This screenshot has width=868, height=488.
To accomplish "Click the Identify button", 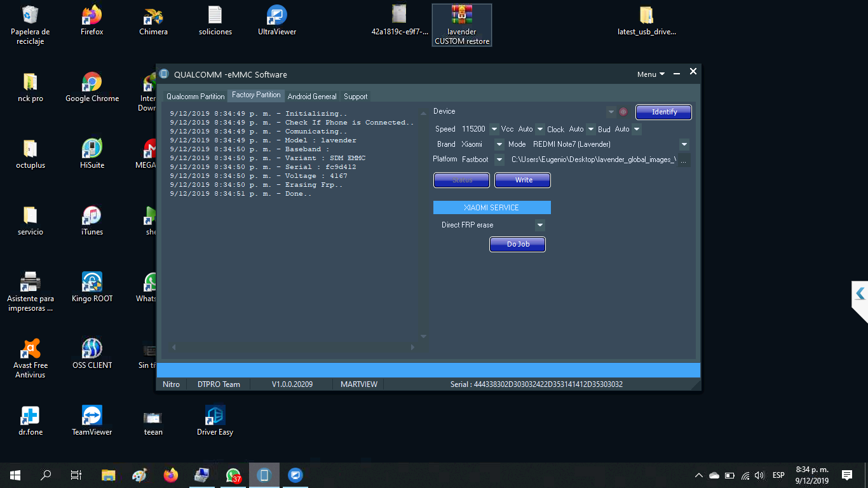I will 664,112.
